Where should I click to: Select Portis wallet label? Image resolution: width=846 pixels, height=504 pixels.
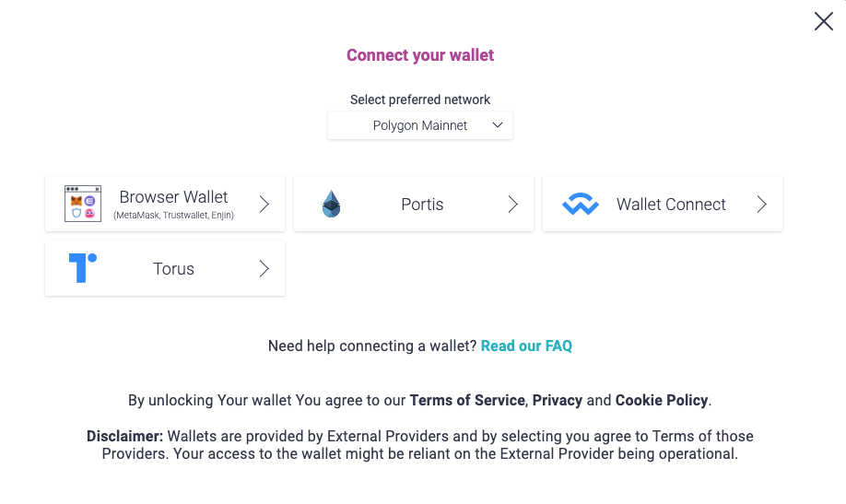pos(422,205)
